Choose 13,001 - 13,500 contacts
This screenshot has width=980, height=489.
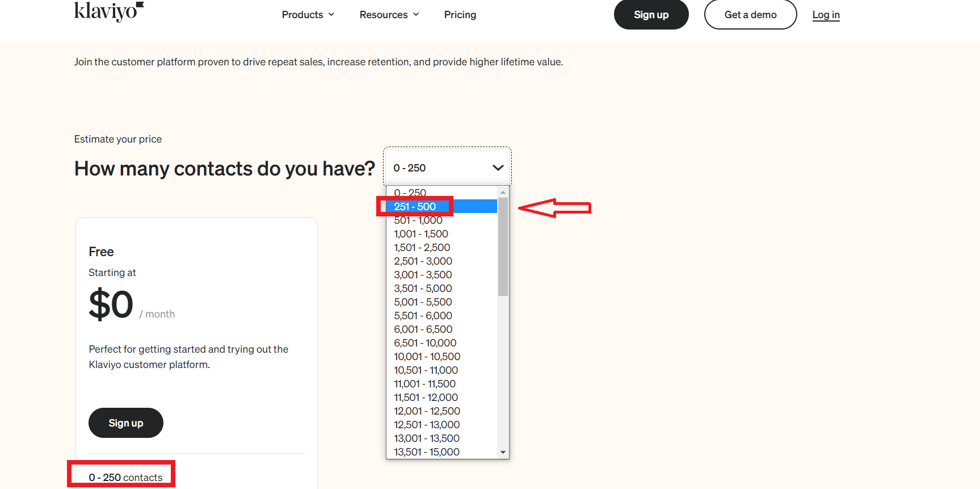pyautogui.click(x=441, y=438)
